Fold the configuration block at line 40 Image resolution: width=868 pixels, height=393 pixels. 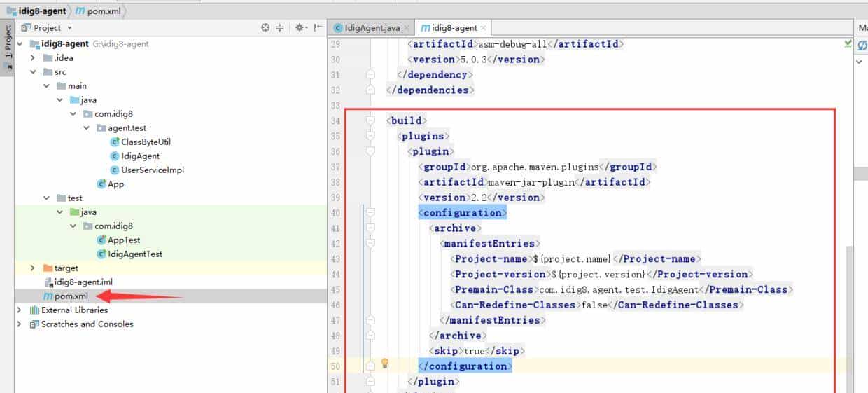pyautogui.click(x=371, y=213)
